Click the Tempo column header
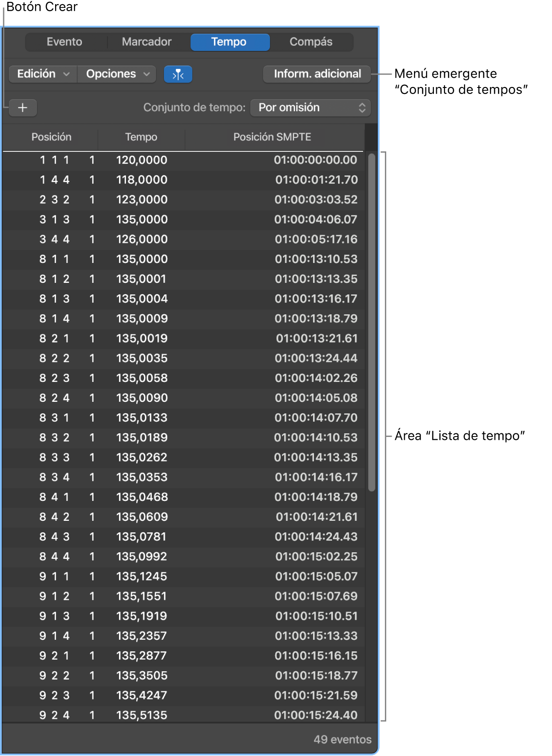 click(x=141, y=137)
